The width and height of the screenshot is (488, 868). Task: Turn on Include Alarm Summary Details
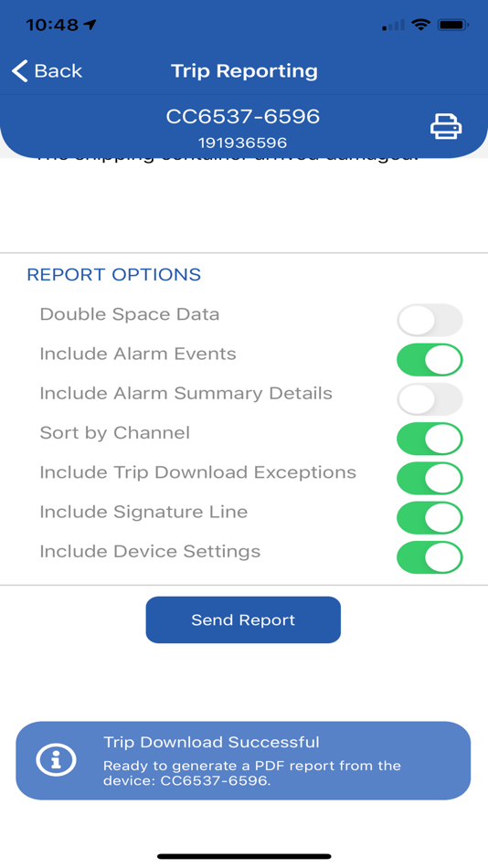pyautogui.click(x=430, y=399)
